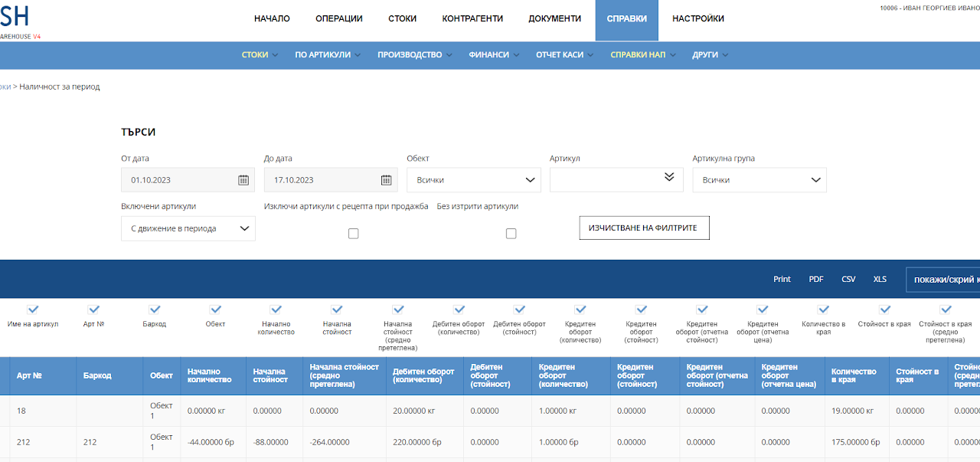Open the Настройки menu
Viewport: 980px width, 462px height.
tap(698, 18)
